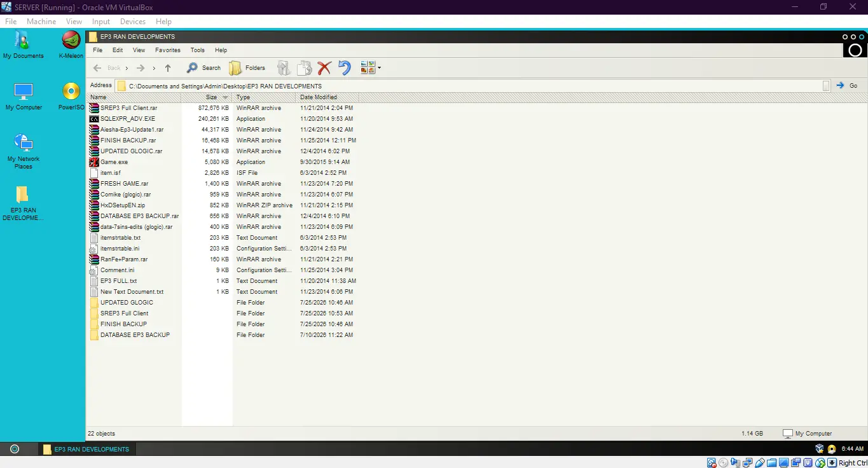Click the Size column sort arrow header
The width and height of the screenshot is (868, 468).
[225, 97]
